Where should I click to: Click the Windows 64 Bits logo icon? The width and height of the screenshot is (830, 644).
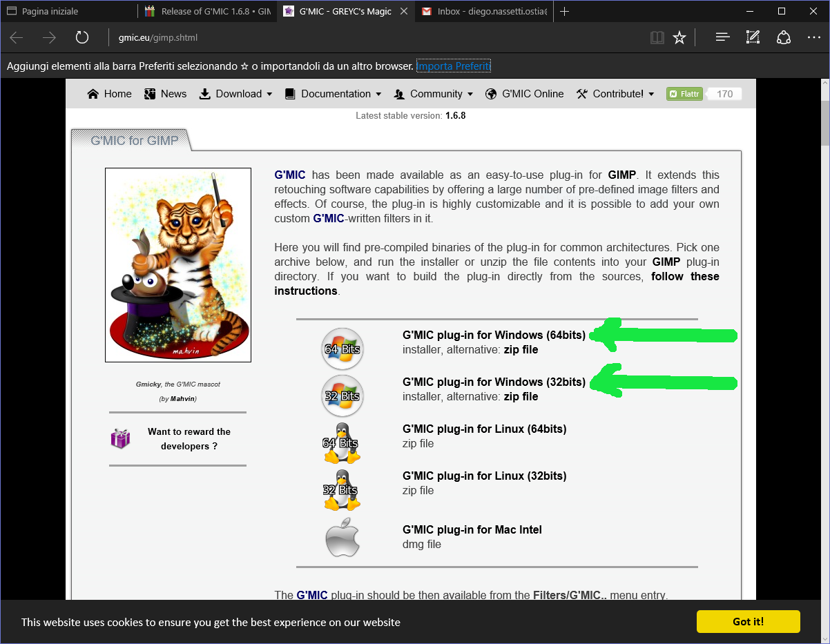(342, 349)
